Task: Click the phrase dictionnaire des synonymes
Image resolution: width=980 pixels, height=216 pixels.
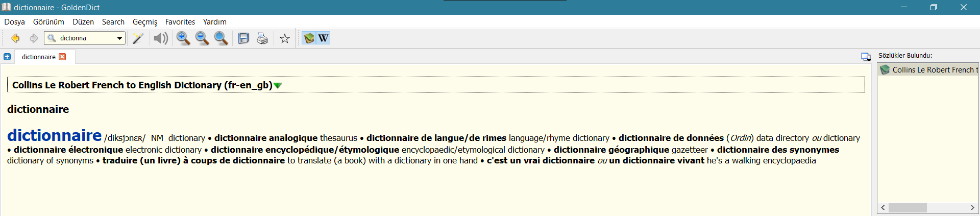Action: [778, 150]
